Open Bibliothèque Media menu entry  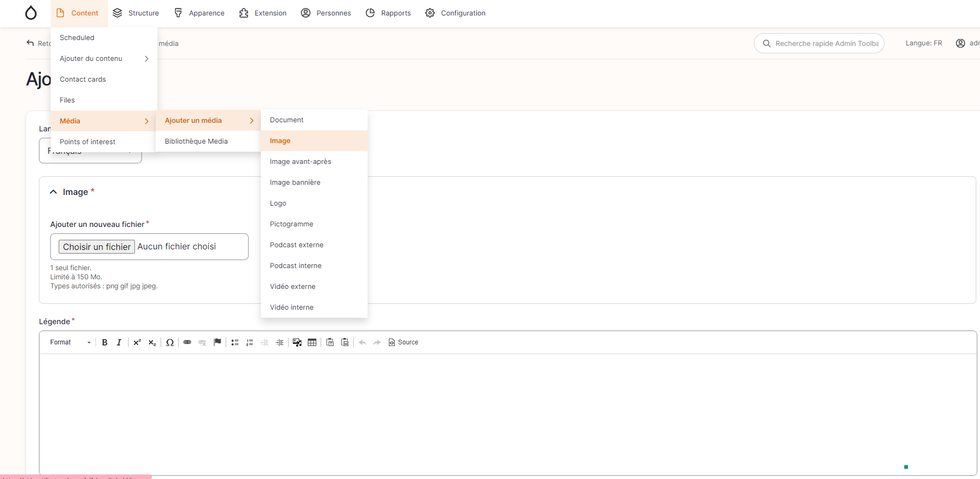pos(196,142)
